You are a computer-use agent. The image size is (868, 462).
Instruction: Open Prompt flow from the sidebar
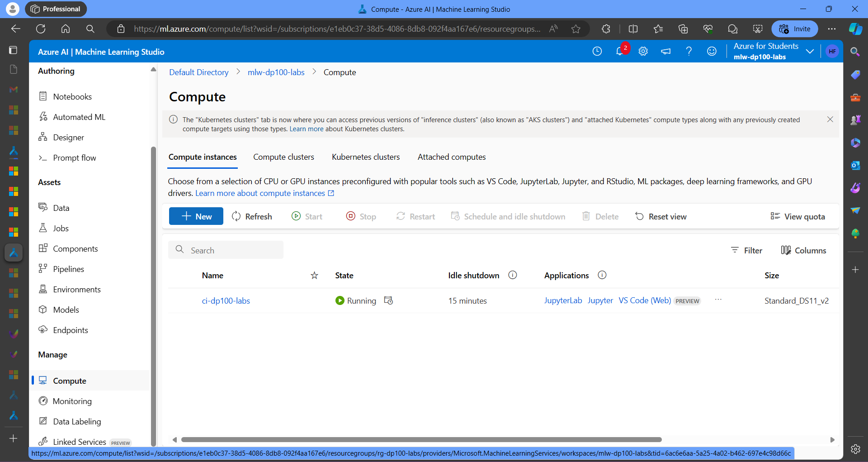67,157
